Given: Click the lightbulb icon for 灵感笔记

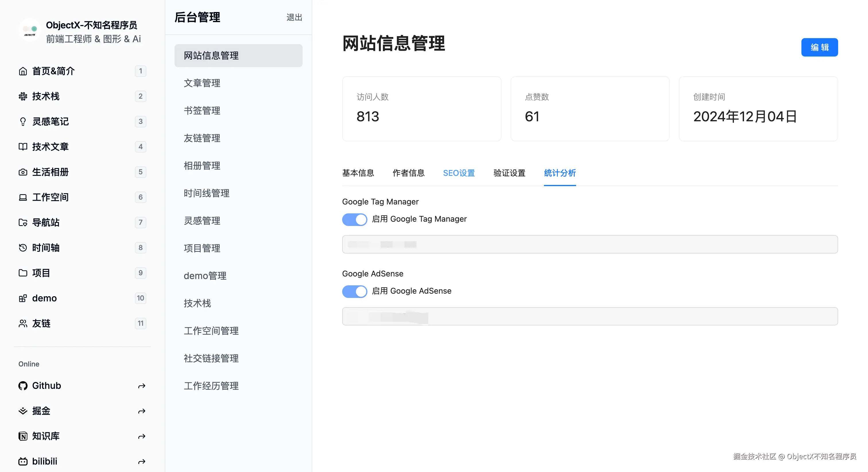Looking at the screenshot, I should coord(23,122).
